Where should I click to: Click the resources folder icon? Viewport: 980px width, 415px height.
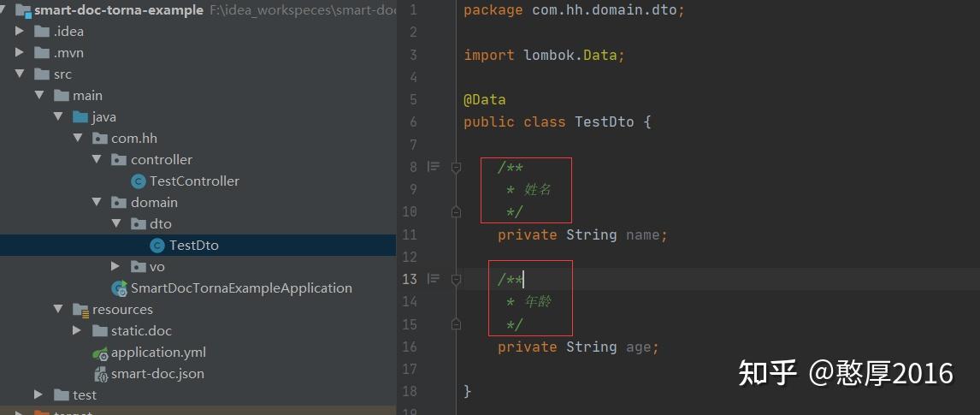click(x=80, y=310)
